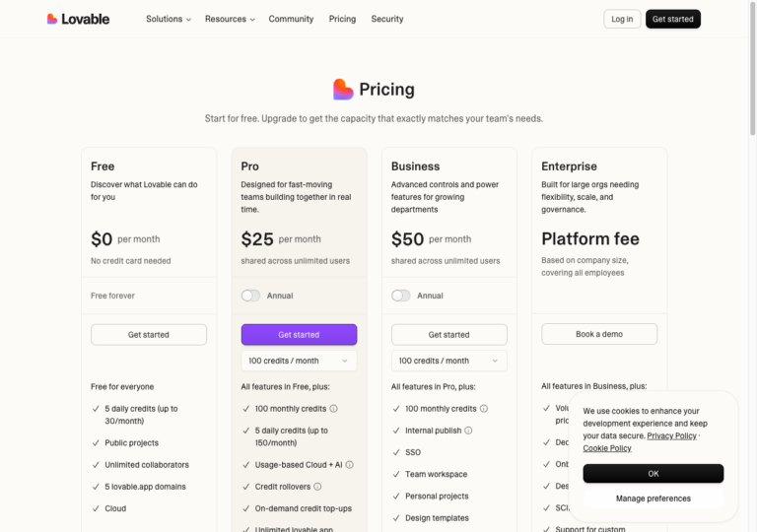Click the large heart icon beside Pricing heading
Screen dimensions: 757x532
click(343, 90)
